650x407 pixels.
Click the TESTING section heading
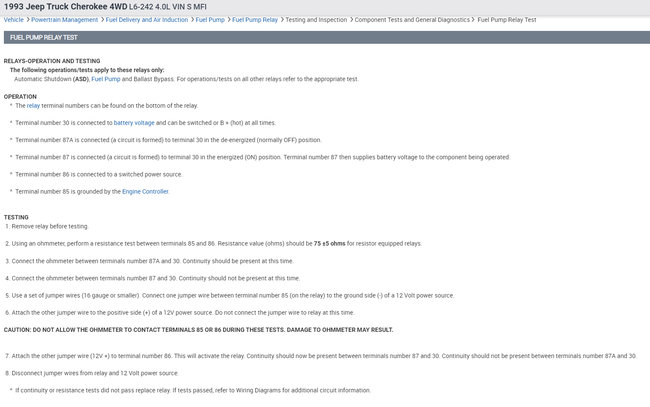click(16, 217)
